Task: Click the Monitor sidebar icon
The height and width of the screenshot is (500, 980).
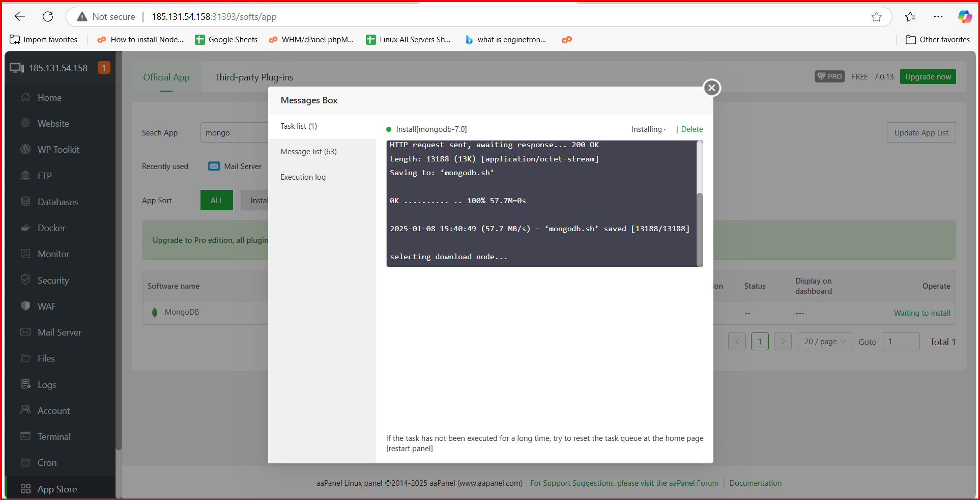Action: point(25,254)
